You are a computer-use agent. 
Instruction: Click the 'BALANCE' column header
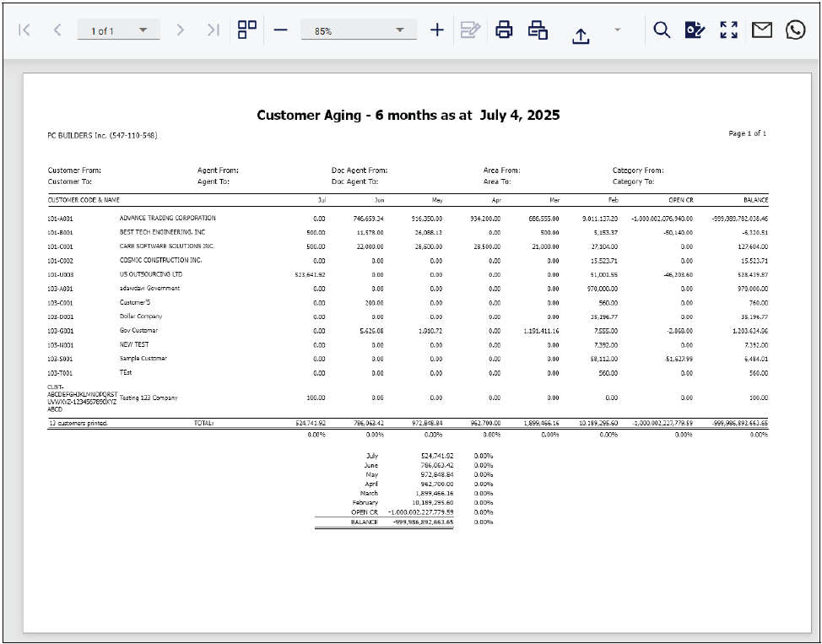[x=755, y=200]
